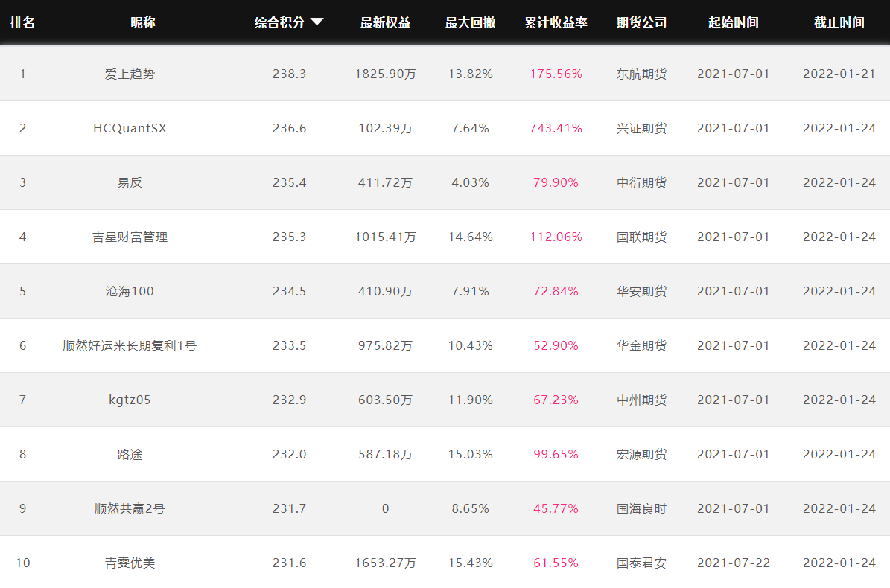Select the equity value 411.72万
Image resolution: width=890 pixels, height=588 pixels.
[385, 182]
